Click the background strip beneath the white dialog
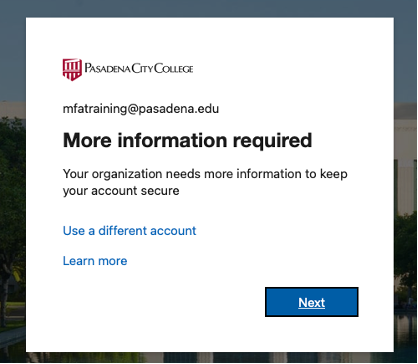The image size is (418, 364). (x=209, y=357)
